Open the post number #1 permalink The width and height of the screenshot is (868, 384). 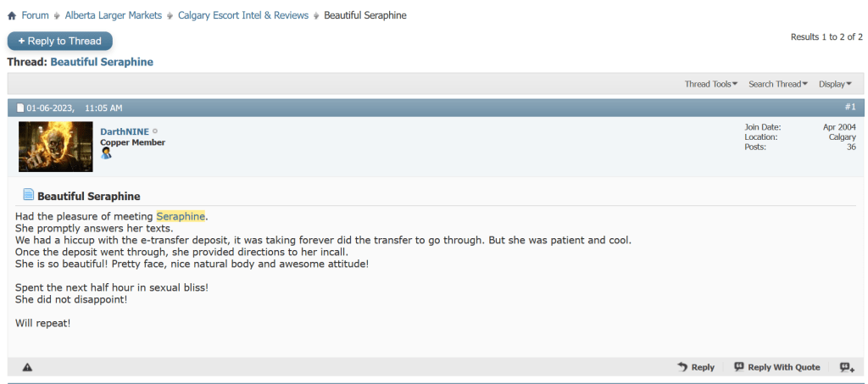(x=850, y=107)
